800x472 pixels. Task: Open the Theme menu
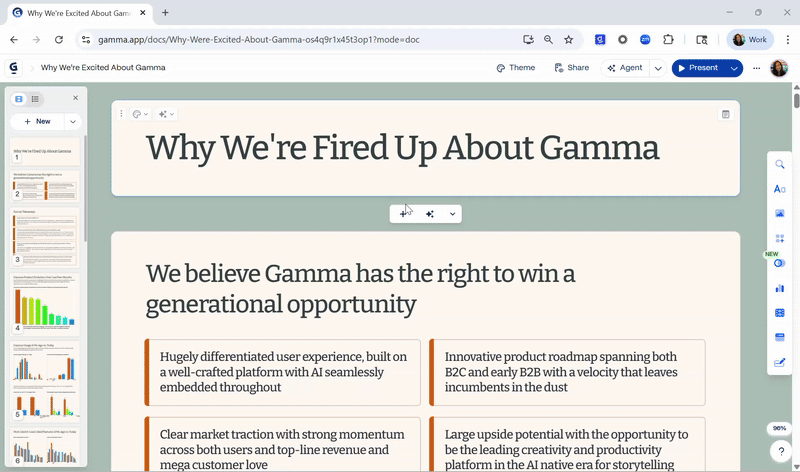(x=516, y=68)
